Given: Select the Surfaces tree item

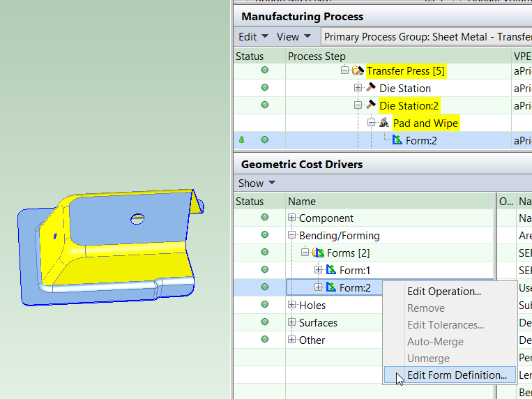Looking at the screenshot, I should (x=318, y=323).
